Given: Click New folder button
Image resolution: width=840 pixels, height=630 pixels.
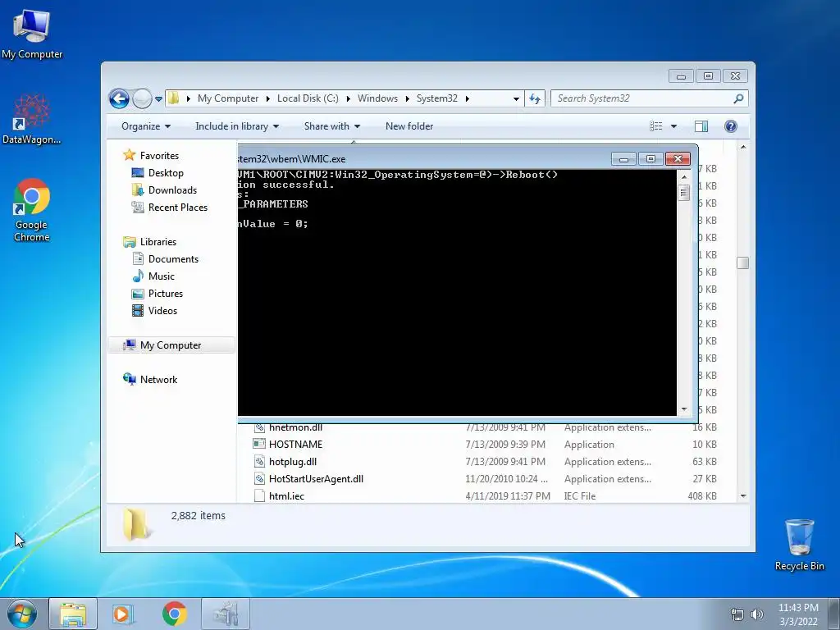Looking at the screenshot, I should point(409,126).
